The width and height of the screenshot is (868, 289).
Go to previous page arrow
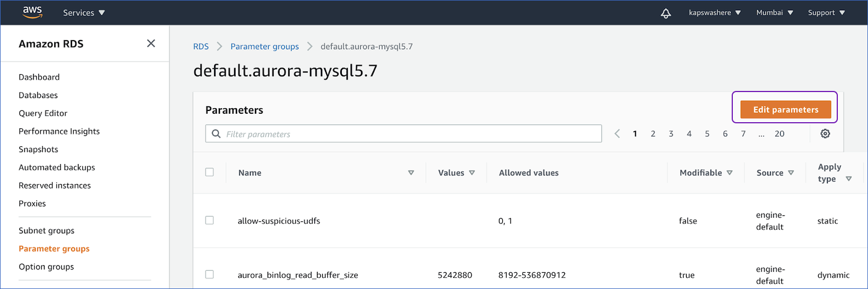(x=617, y=133)
